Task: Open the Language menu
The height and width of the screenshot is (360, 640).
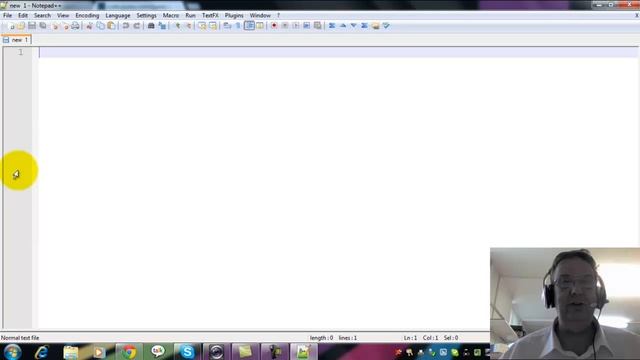Action: [x=118, y=16]
